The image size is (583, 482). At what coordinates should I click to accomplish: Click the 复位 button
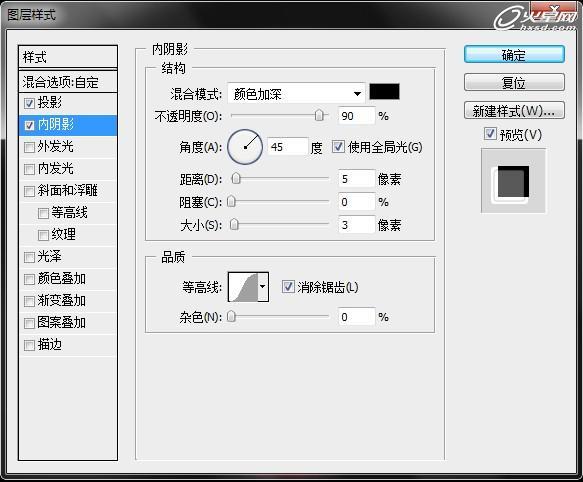coord(514,82)
